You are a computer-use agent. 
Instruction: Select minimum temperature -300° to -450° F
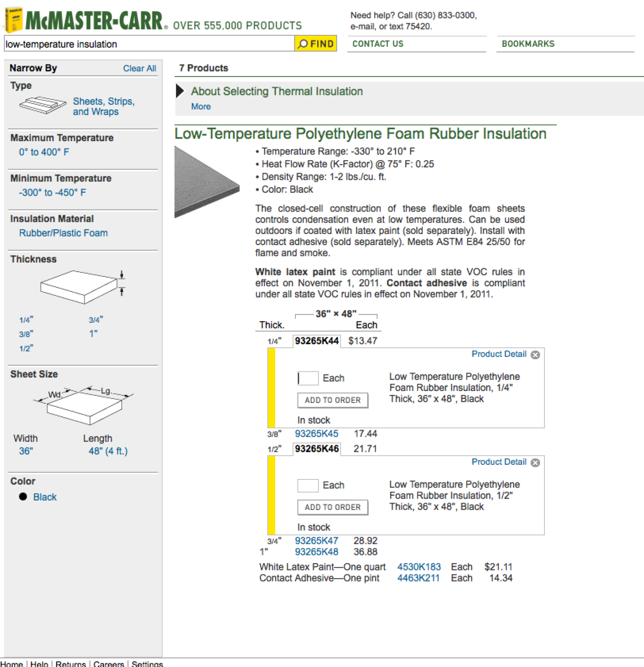coord(52,192)
